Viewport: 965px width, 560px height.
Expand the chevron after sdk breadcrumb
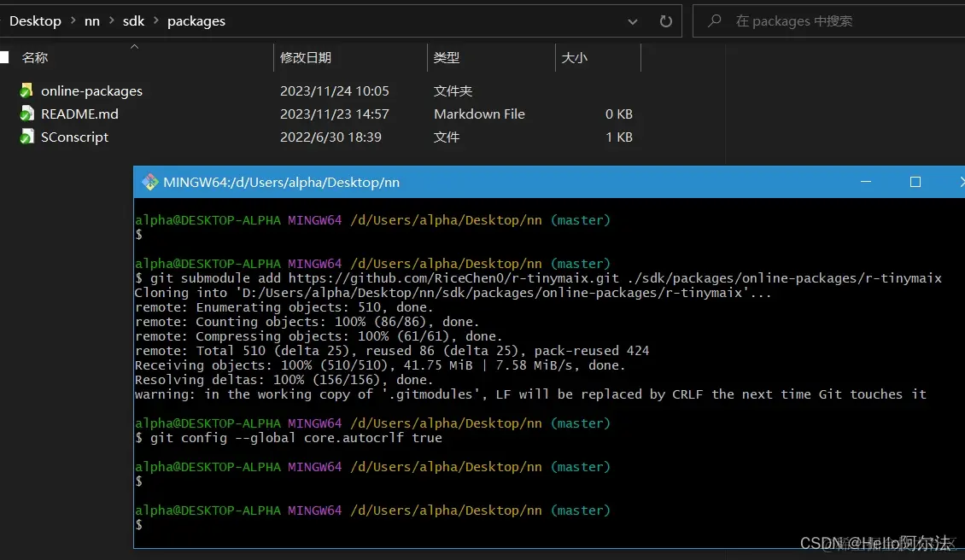click(155, 21)
